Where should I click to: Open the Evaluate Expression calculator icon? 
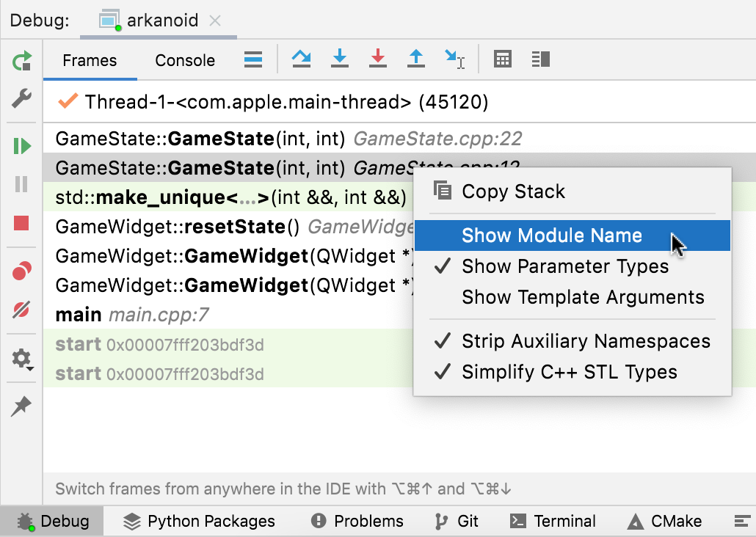point(502,59)
